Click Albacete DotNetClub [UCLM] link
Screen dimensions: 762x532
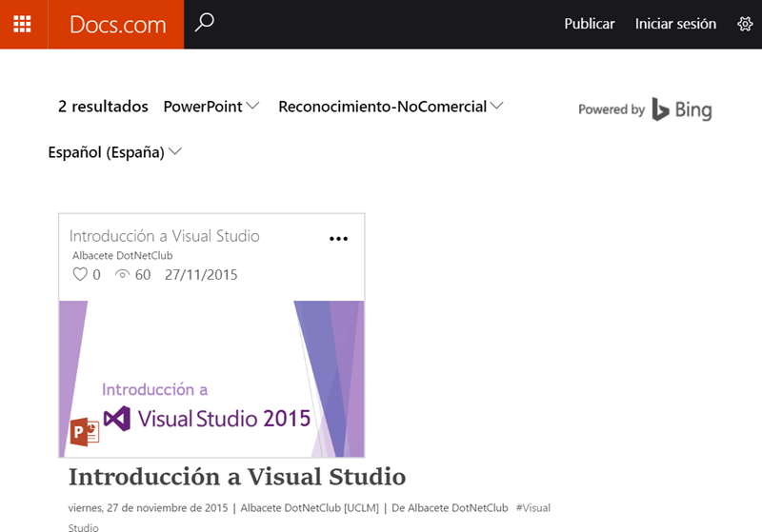[310, 508]
